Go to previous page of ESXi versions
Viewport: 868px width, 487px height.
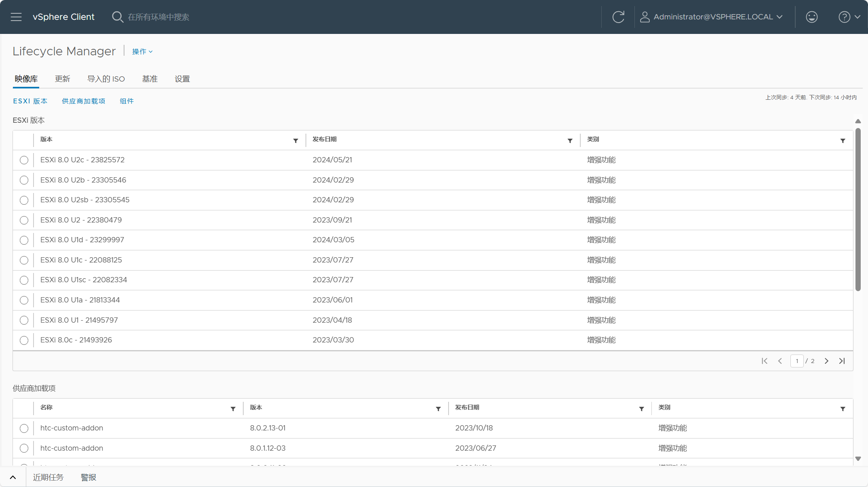[x=780, y=361]
